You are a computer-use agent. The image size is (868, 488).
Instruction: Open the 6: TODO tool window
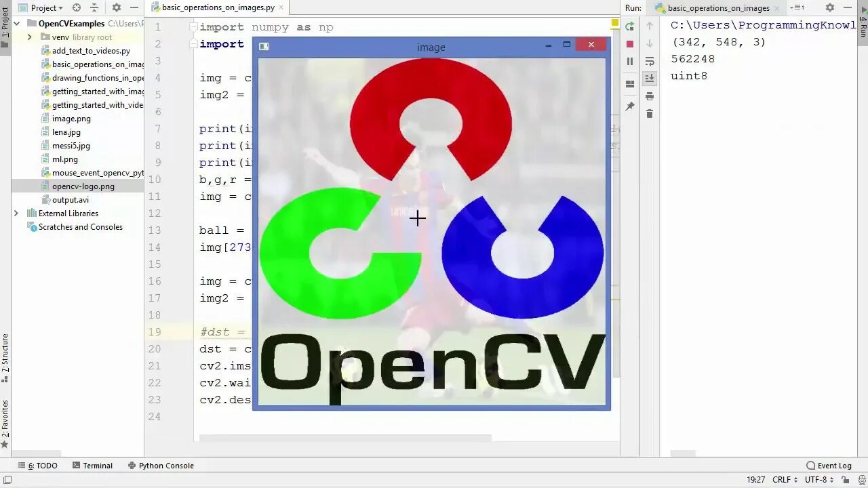click(39, 466)
